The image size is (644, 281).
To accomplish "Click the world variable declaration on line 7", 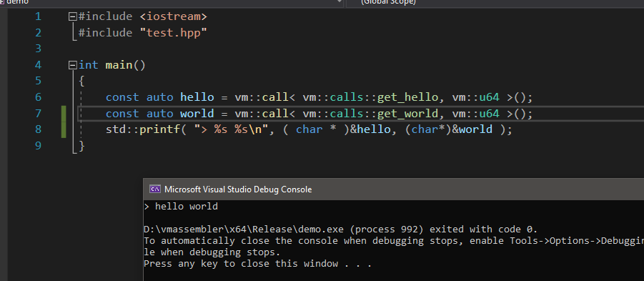I will [x=197, y=114].
